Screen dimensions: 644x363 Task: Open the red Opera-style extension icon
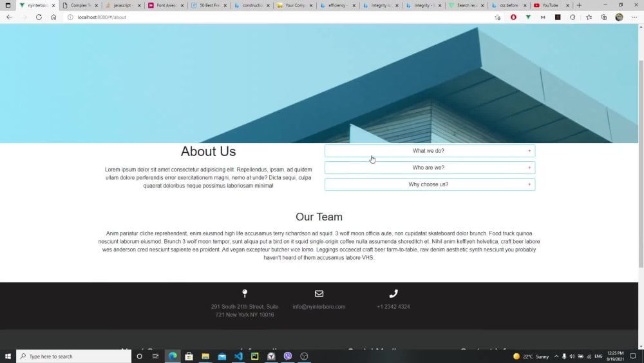point(513,17)
